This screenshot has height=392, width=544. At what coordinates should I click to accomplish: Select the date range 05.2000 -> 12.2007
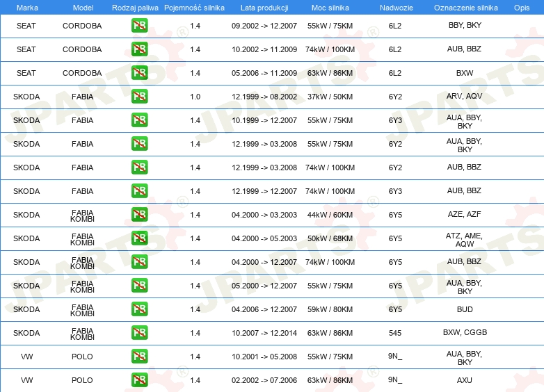tap(264, 286)
